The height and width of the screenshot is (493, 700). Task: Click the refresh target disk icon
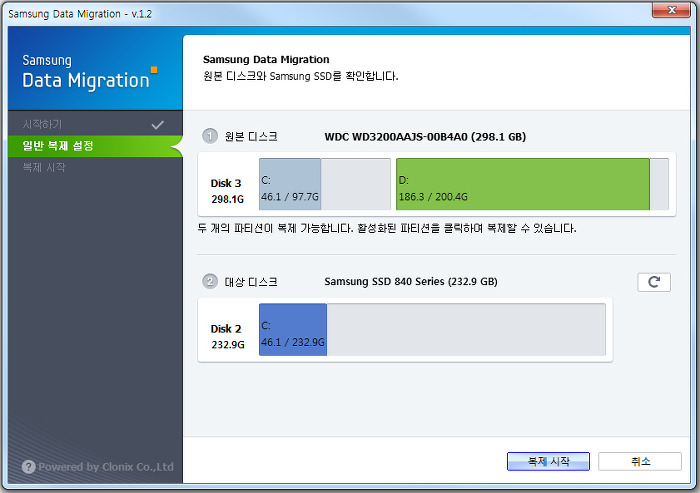point(654,282)
